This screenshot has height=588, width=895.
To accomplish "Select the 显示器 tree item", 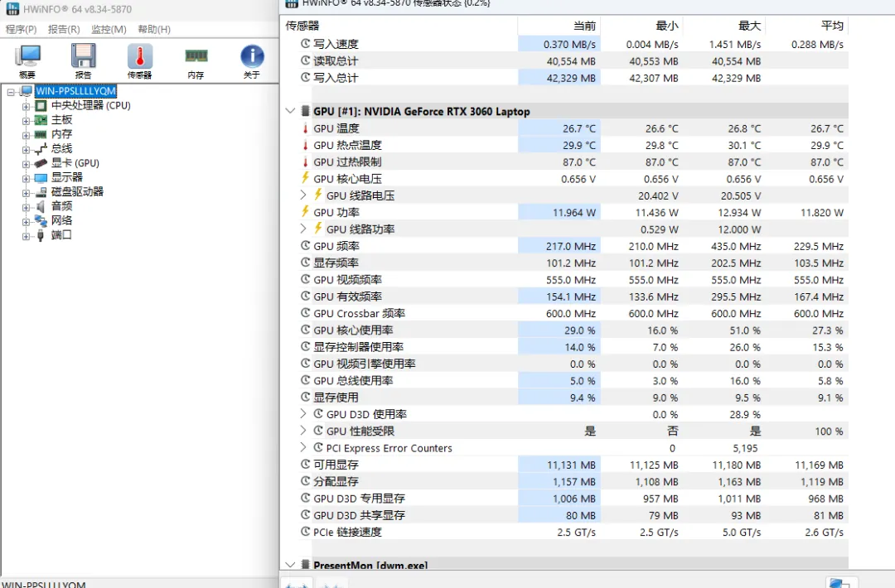I will pyautogui.click(x=67, y=177).
